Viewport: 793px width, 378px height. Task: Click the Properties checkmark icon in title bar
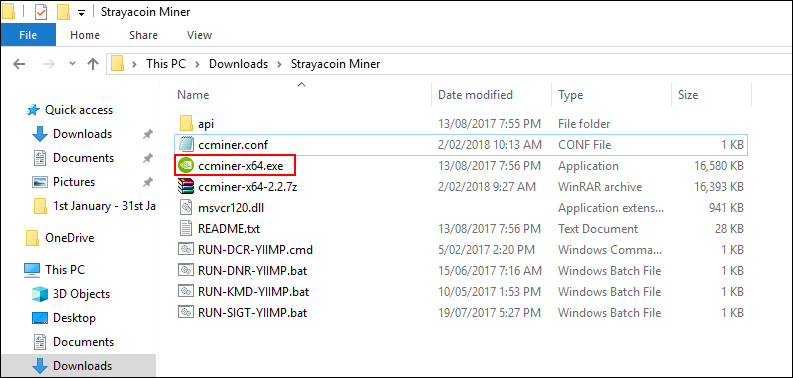(x=41, y=12)
